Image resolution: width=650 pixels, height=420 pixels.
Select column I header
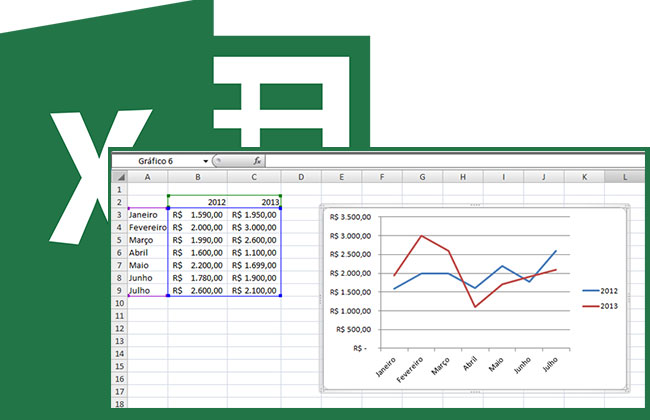point(503,177)
